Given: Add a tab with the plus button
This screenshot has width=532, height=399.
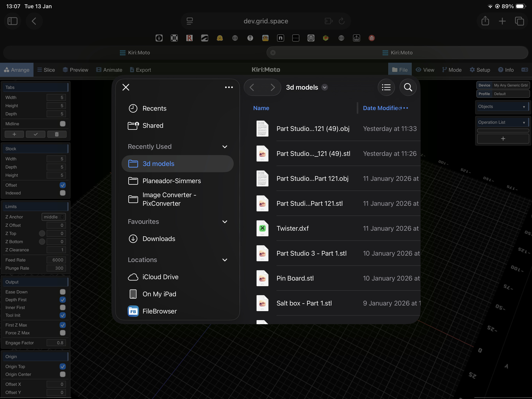Looking at the screenshot, I should [14, 134].
